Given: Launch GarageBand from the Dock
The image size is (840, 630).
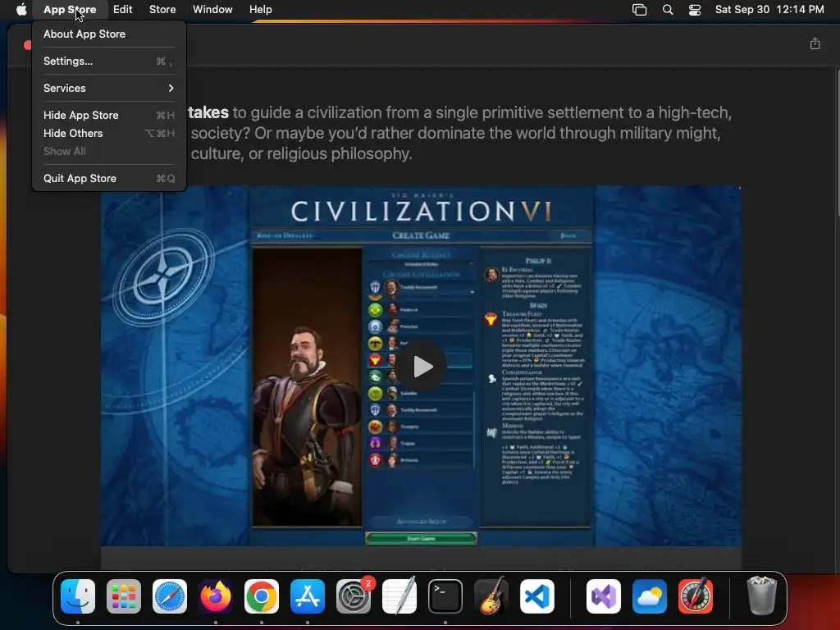Looking at the screenshot, I should pos(491,596).
